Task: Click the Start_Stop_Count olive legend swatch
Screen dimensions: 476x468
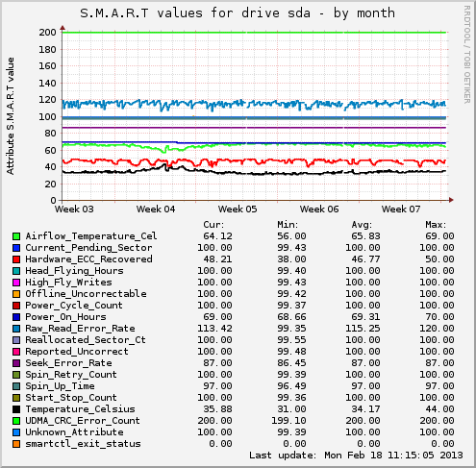Action: [16, 398]
